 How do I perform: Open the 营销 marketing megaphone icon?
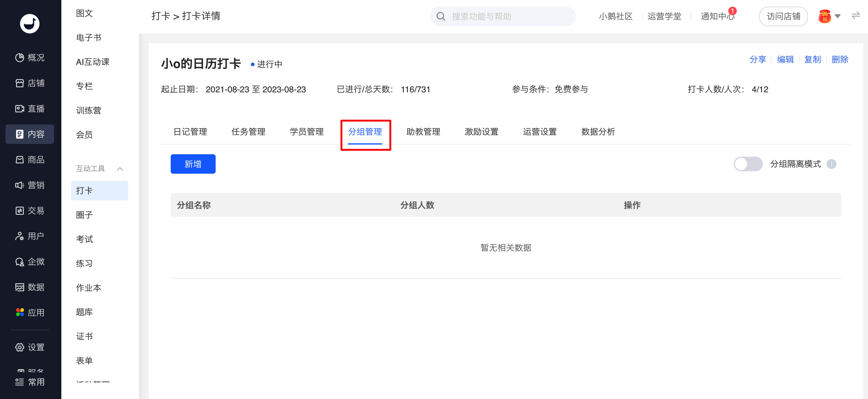[19, 185]
